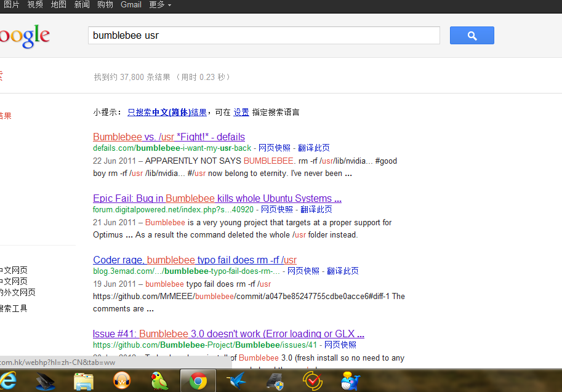Launch the yellow red-checkmark app in taskbar

(313, 380)
